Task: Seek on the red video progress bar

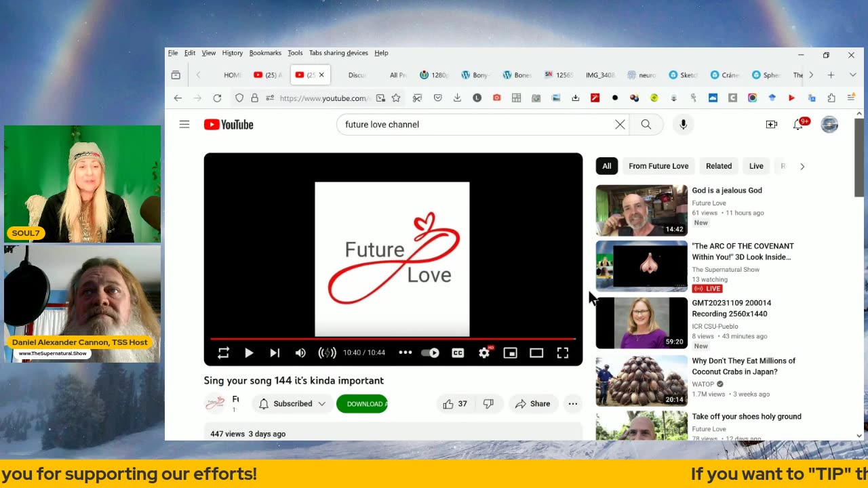Action: 393,338
